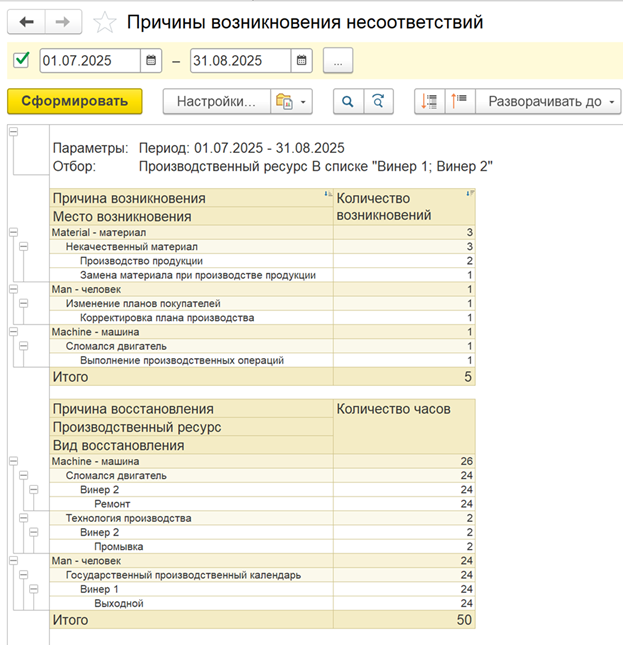The height and width of the screenshot is (645, 623).
Task: Collapse the Некачественный материал subgroup
Action: [x=24, y=246]
